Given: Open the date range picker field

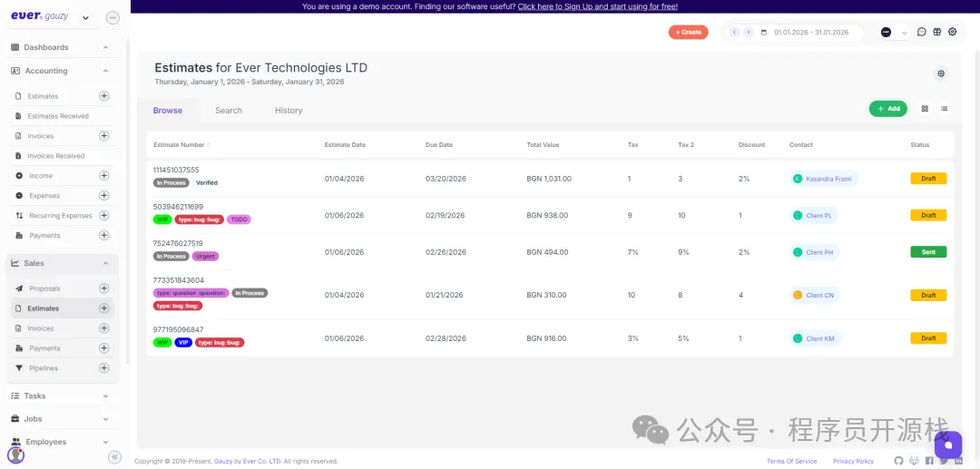Looking at the screenshot, I should coord(810,33).
